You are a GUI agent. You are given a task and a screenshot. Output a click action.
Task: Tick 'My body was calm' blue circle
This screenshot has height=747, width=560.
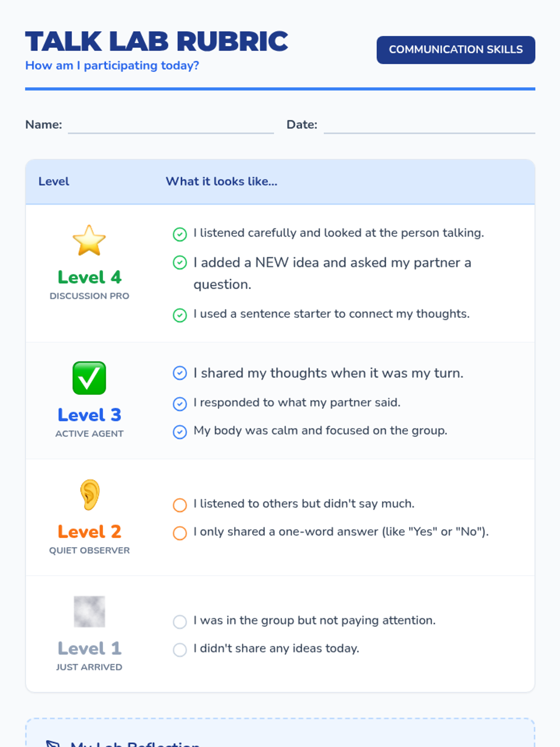pos(180,431)
